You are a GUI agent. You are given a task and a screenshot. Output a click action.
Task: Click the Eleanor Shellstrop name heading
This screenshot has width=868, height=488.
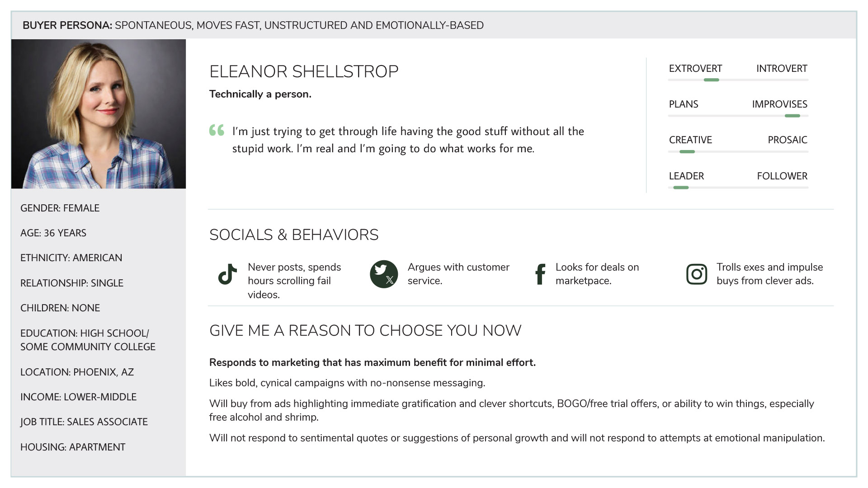coord(304,71)
